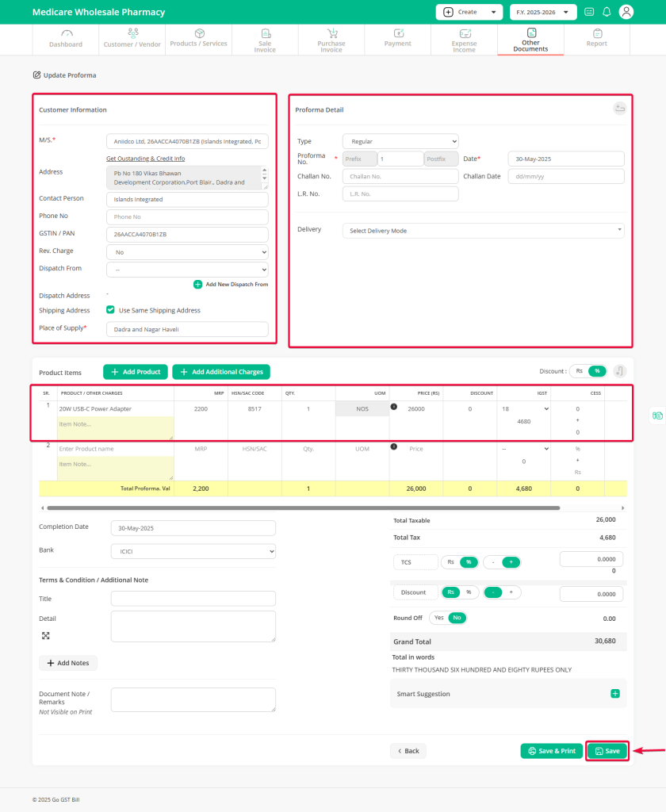Switch to the Sale Invoice tab
The height and width of the screenshot is (812, 666).
click(x=265, y=40)
